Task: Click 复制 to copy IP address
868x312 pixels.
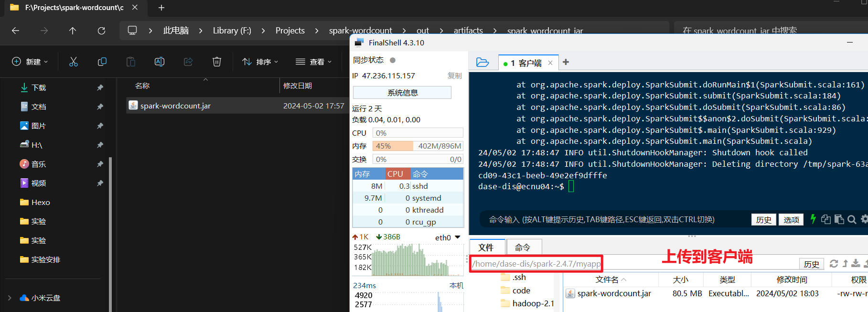Action: tap(454, 75)
